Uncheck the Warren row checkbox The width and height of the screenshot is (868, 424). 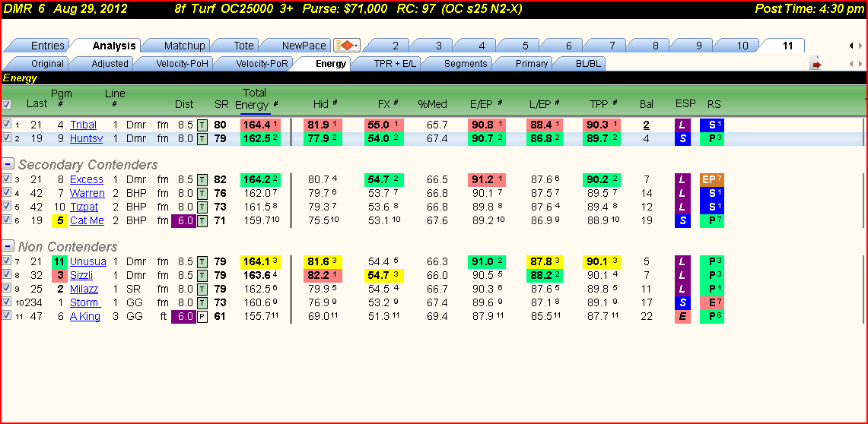coord(6,191)
